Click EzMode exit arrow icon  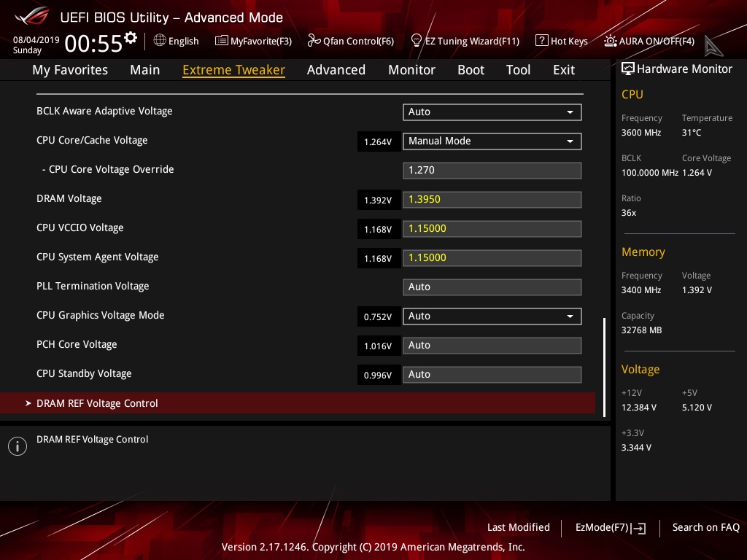[x=638, y=528]
